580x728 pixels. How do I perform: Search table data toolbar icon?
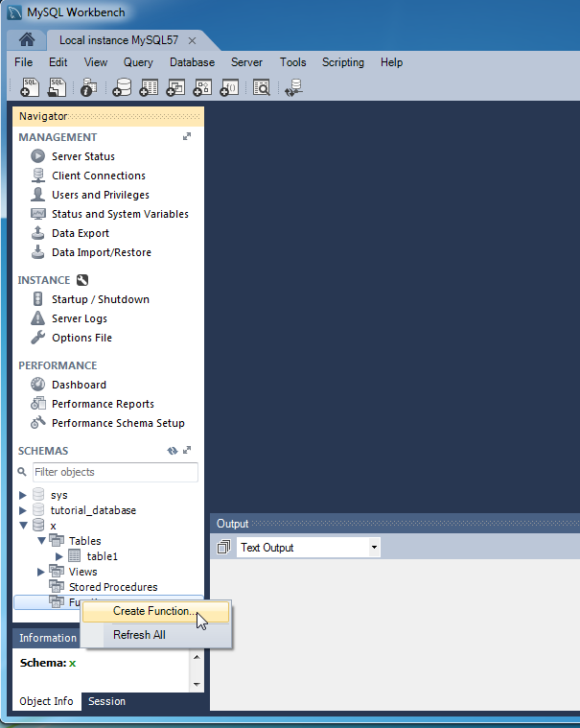point(262,87)
